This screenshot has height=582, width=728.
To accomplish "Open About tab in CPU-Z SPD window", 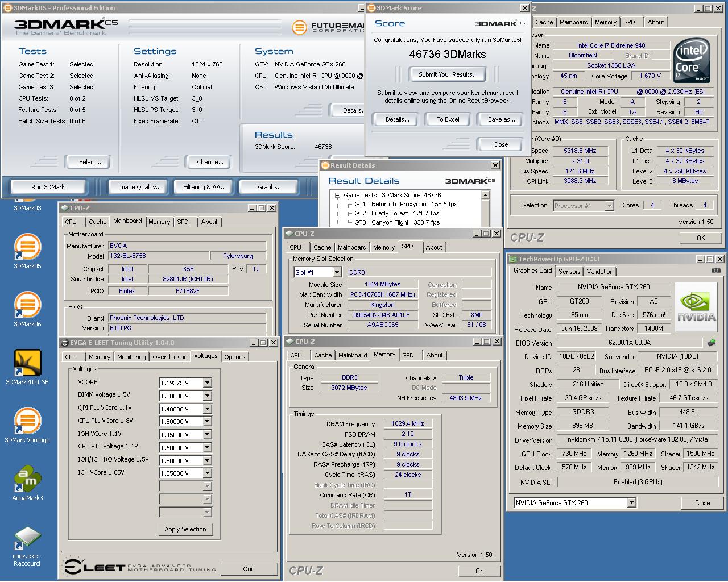I will point(434,247).
